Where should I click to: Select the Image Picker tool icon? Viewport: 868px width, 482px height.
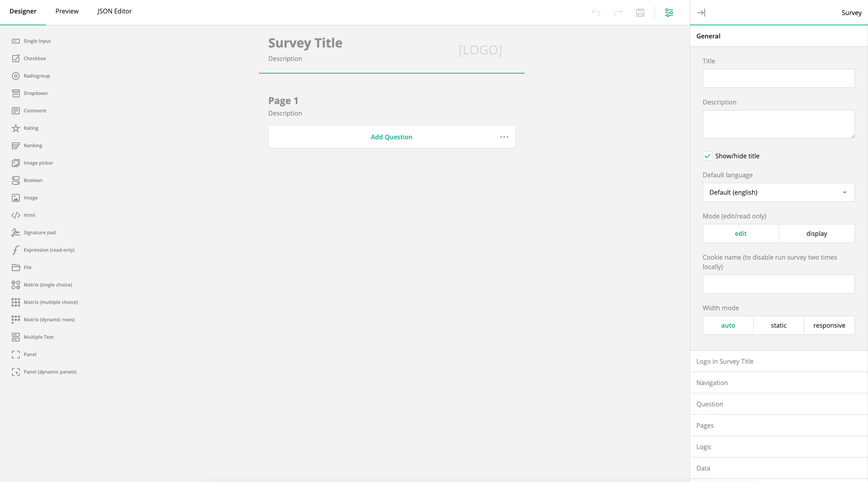pos(16,163)
